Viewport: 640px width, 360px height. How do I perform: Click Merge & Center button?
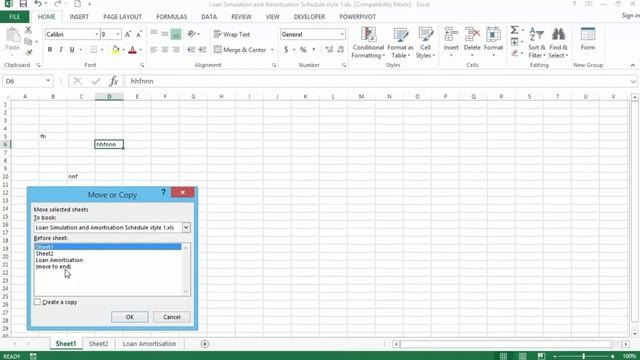click(240, 50)
